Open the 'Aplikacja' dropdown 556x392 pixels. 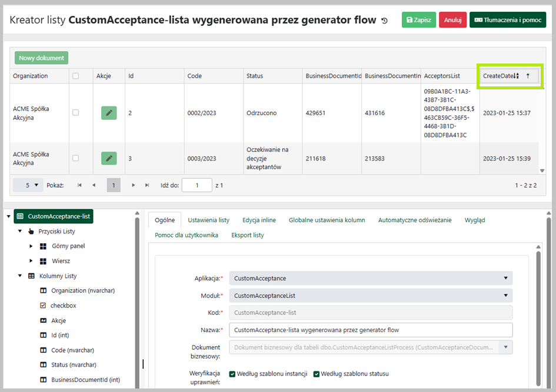click(x=371, y=278)
